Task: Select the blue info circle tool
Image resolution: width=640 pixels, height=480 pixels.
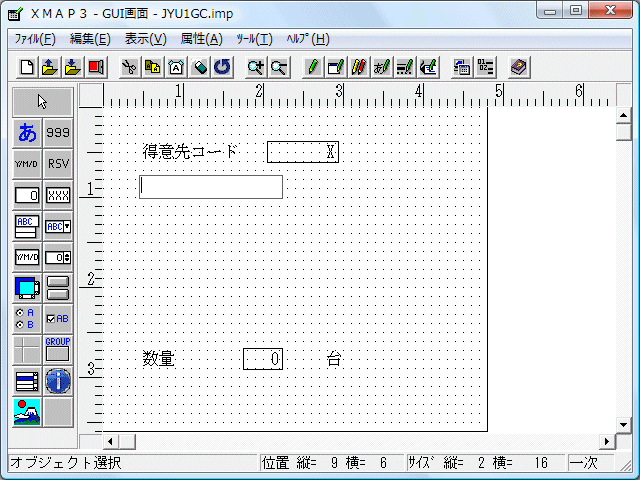Action: tap(58, 381)
